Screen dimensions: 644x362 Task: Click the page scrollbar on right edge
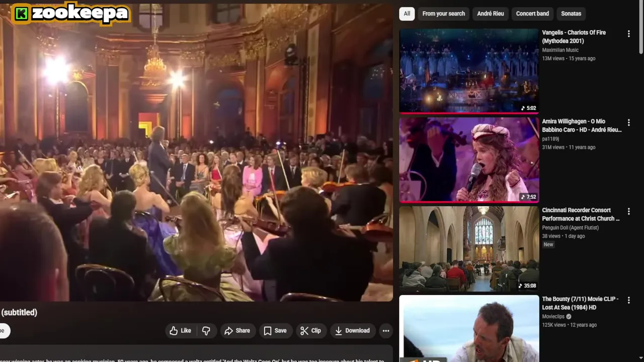click(x=641, y=28)
